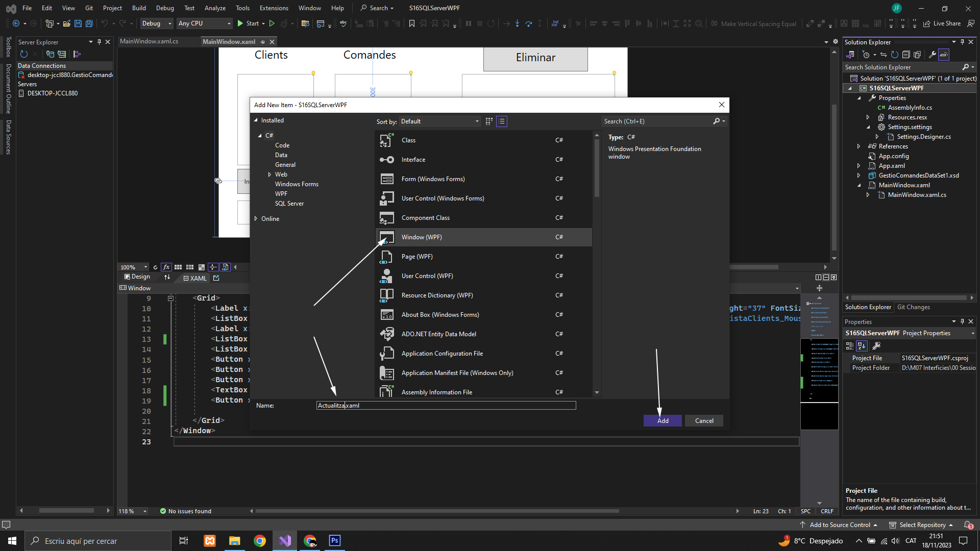This screenshot has height=551, width=980.
Task: Pin the MainWindow.xaml tab
Action: (263, 42)
